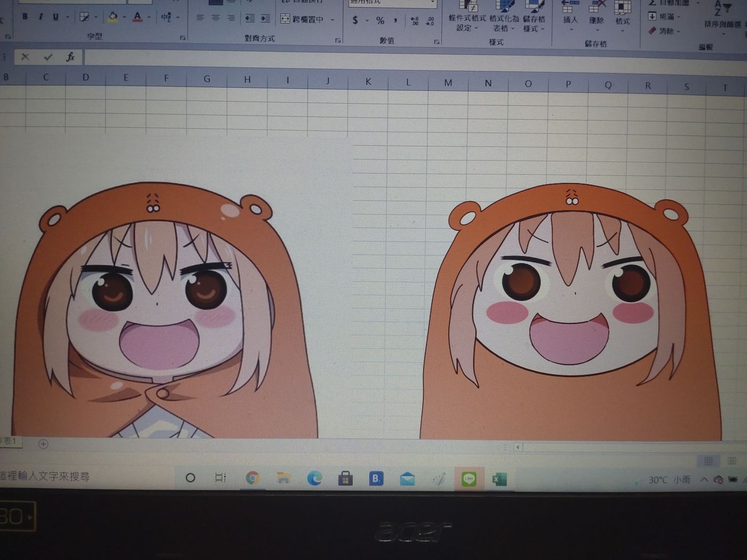Switch to the 表1 sheet tab
The width and height of the screenshot is (747, 560).
click(x=10, y=441)
